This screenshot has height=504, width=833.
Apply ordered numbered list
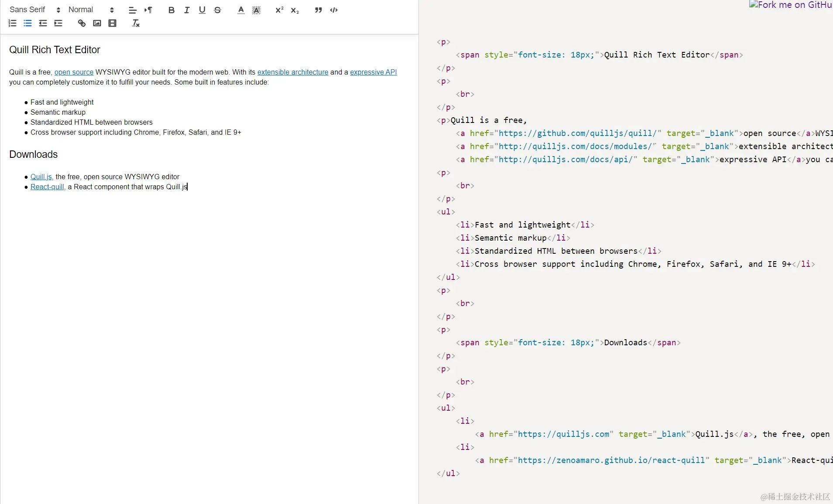12,23
